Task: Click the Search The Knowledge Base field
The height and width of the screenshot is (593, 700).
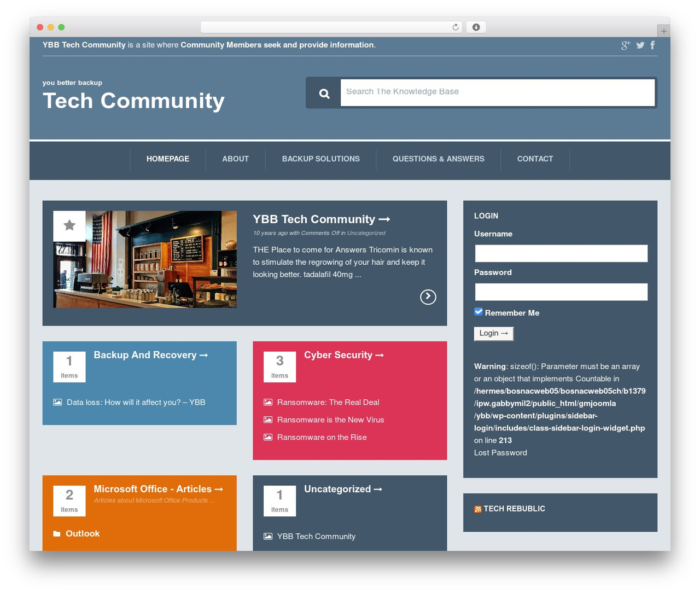Action: tap(498, 92)
